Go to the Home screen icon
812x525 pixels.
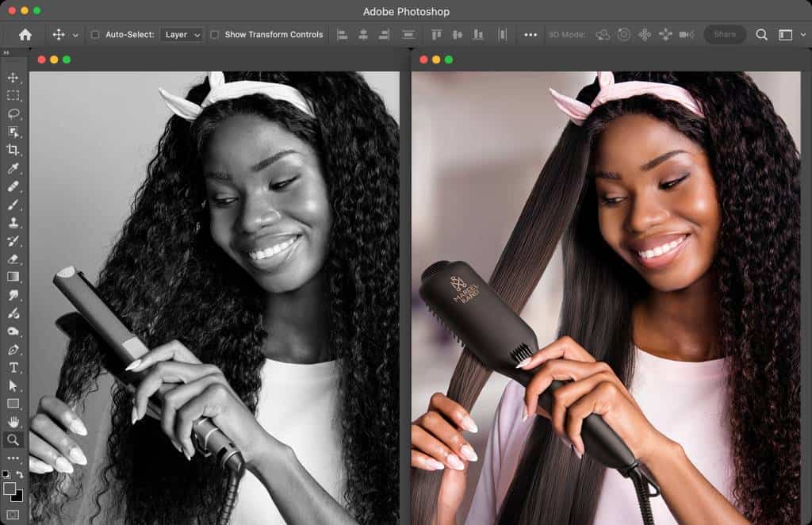(25, 35)
